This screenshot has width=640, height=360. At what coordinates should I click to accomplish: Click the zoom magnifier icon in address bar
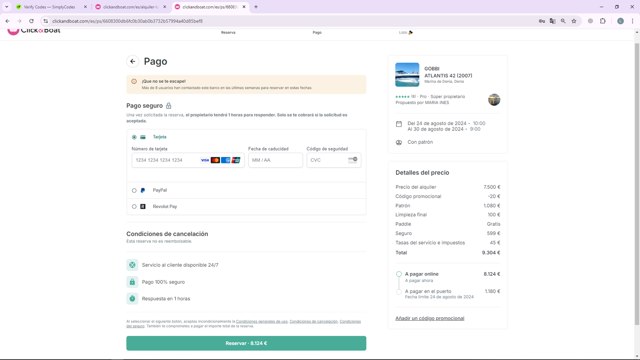tap(563, 21)
